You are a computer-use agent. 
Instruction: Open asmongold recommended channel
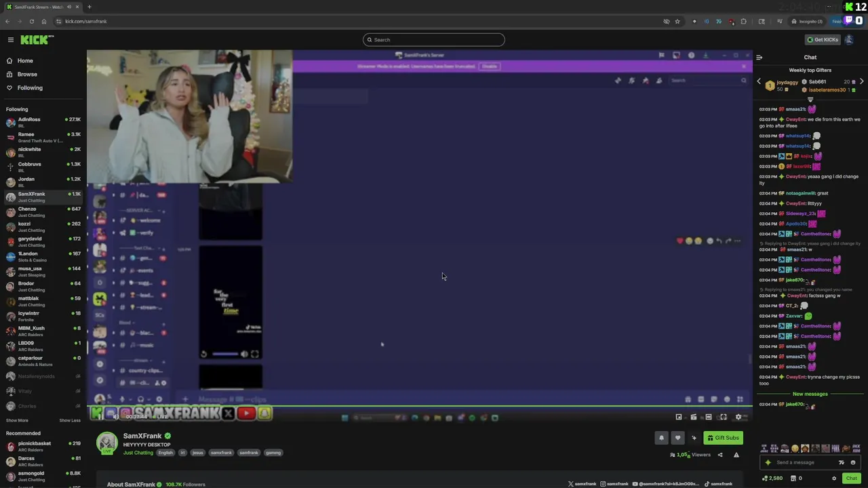point(42,476)
